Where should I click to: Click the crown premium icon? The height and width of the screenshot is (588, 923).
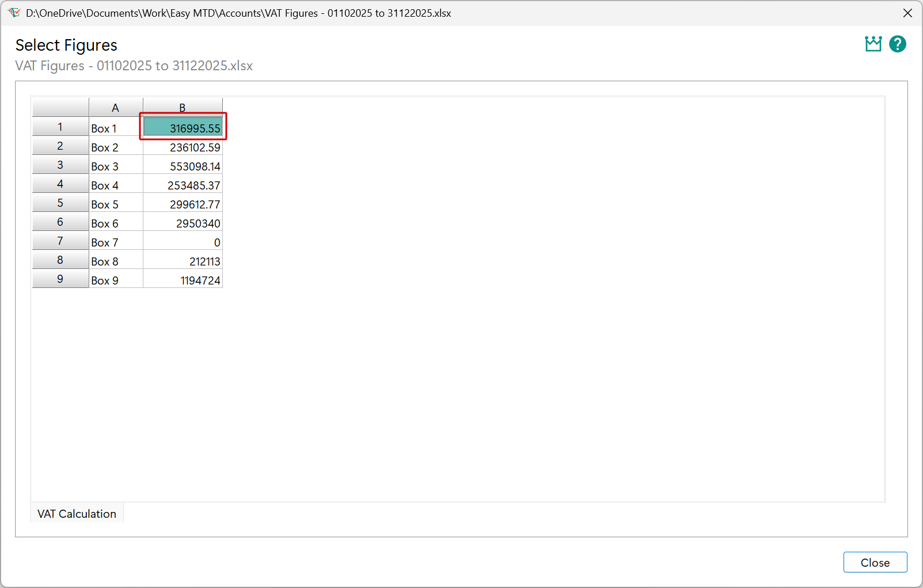click(873, 44)
